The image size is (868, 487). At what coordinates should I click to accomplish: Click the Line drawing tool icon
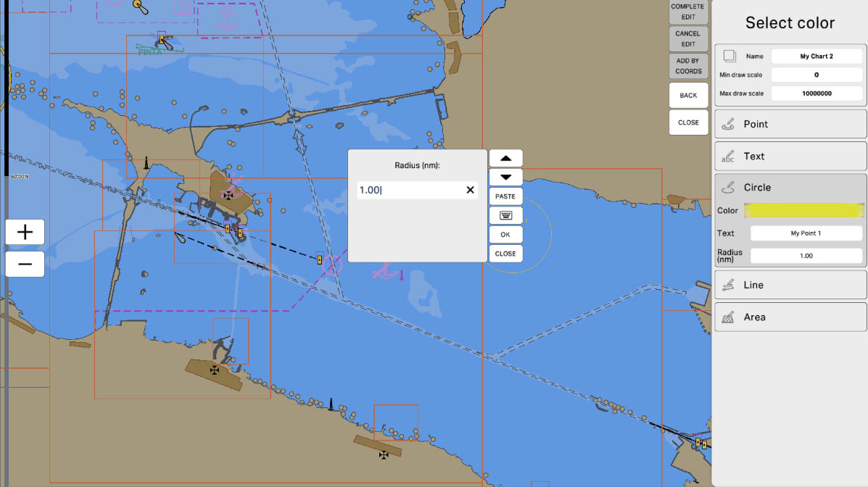(x=728, y=285)
